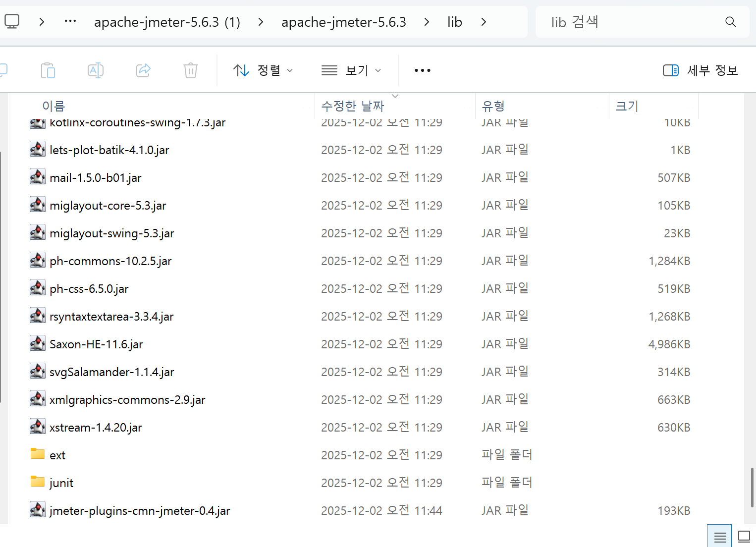This screenshot has height=547, width=756.
Task: Click the 193KB size cell
Action: point(674,511)
